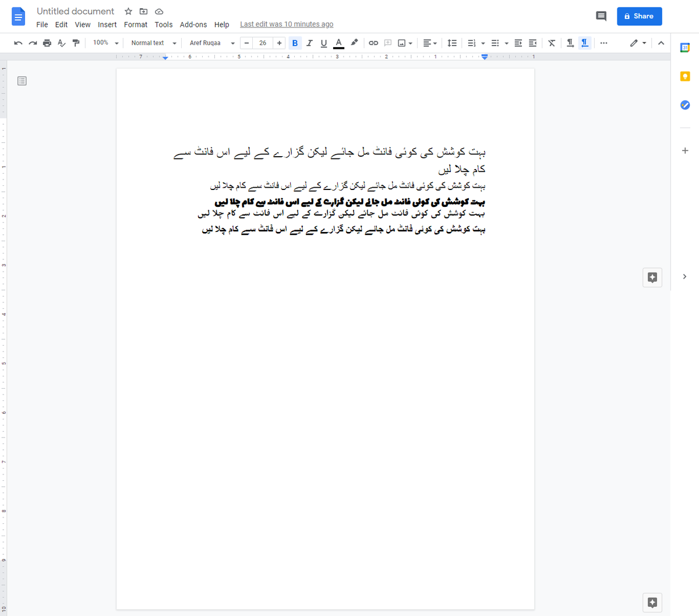Open the highlight color marker tool
The width and height of the screenshot is (699, 616).
[354, 43]
